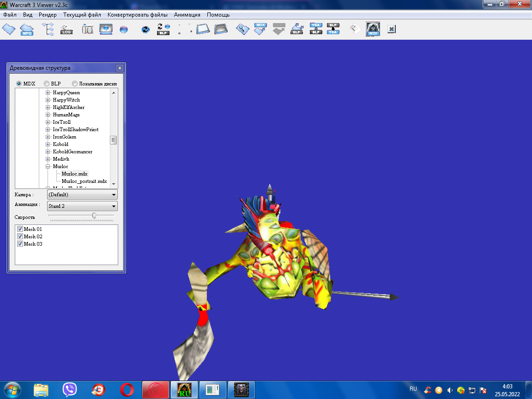
Task: Expand the HarpyWitch tree node
Action: pos(48,100)
